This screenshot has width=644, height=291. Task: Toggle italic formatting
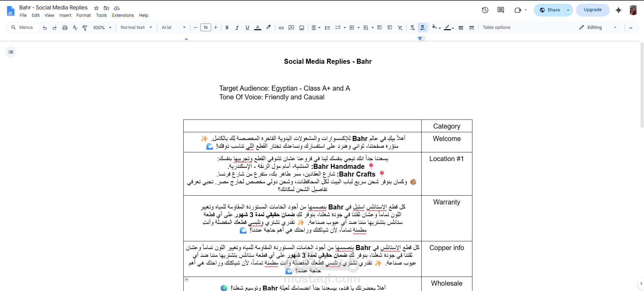click(x=237, y=28)
